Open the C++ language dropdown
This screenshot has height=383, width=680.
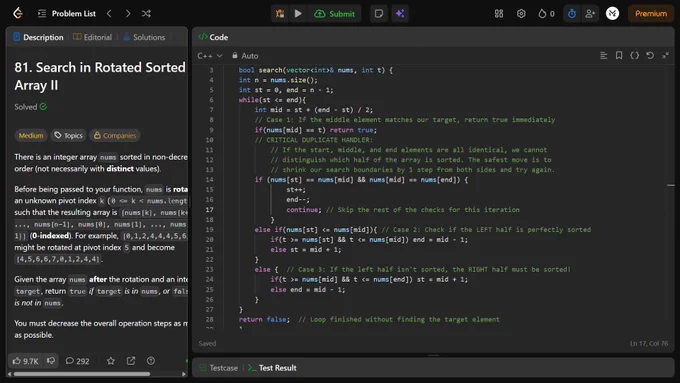pyautogui.click(x=209, y=56)
